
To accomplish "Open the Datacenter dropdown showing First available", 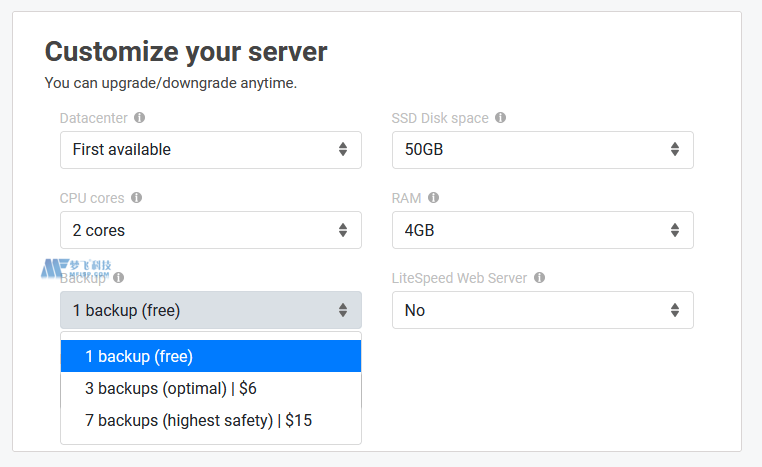I will tap(210, 150).
